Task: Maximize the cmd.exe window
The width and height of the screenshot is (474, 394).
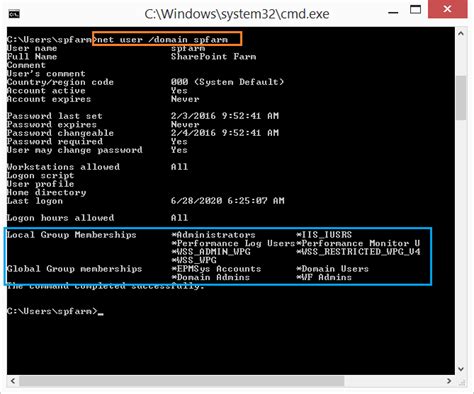Action: [x=415, y=10]
